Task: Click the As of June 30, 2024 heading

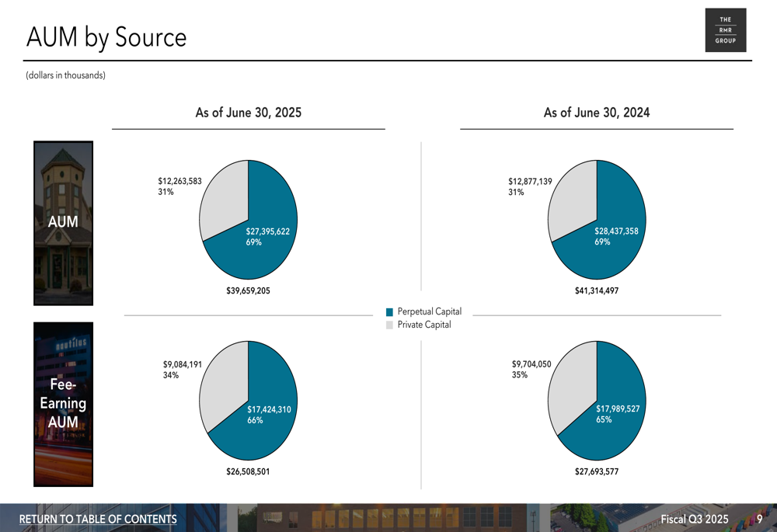Action: (x=597, y=113)
